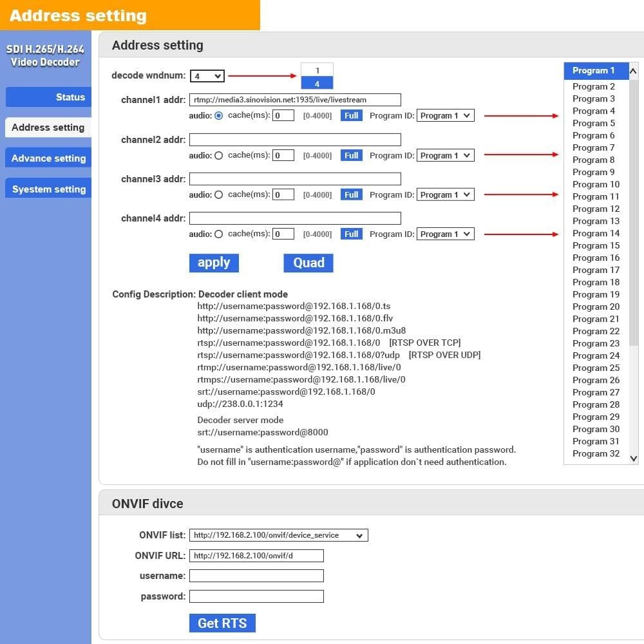644x644 pixels.
Task: Click the apply button
Action: click(214, 263)
